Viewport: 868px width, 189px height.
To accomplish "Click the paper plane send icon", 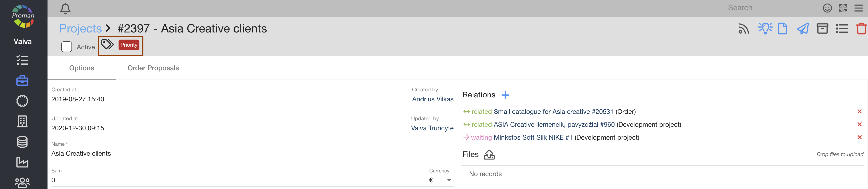I will click(x=803, y=29).
